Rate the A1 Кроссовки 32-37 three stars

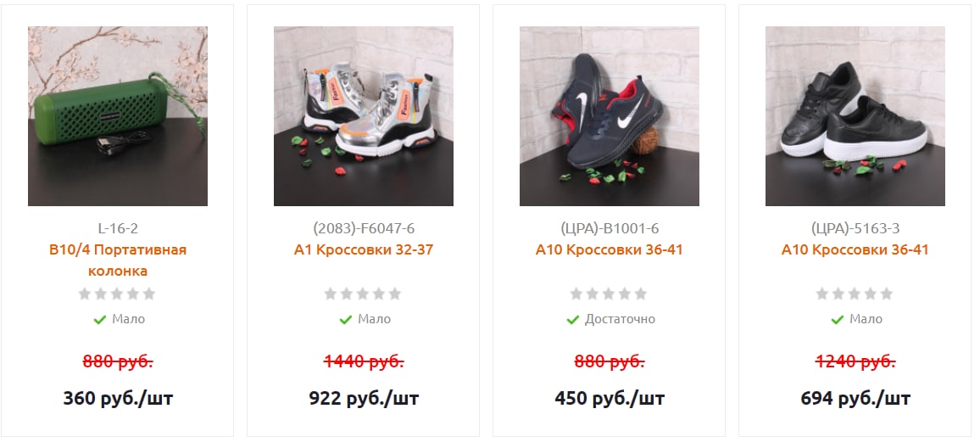(363, 294)
